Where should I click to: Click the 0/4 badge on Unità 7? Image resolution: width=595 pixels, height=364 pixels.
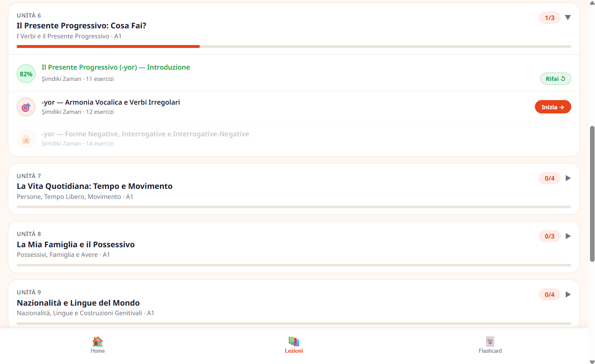tap(550, 178)
